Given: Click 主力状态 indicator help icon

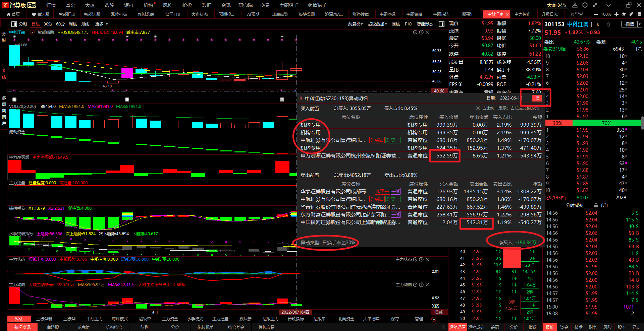Looking at the screenshot, I should (x=421, y=259).
